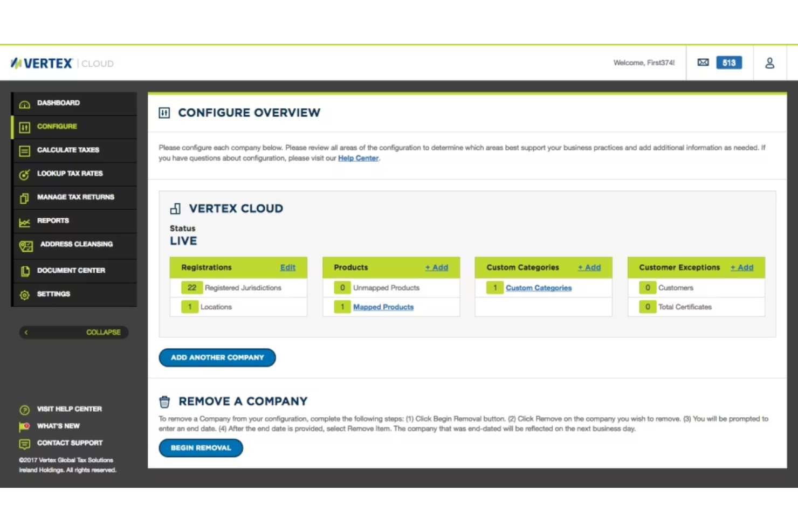Click the Total Certificates count row
Image resolution: width=798 pixels, height=532 pixels.
(x=696, y=307)
